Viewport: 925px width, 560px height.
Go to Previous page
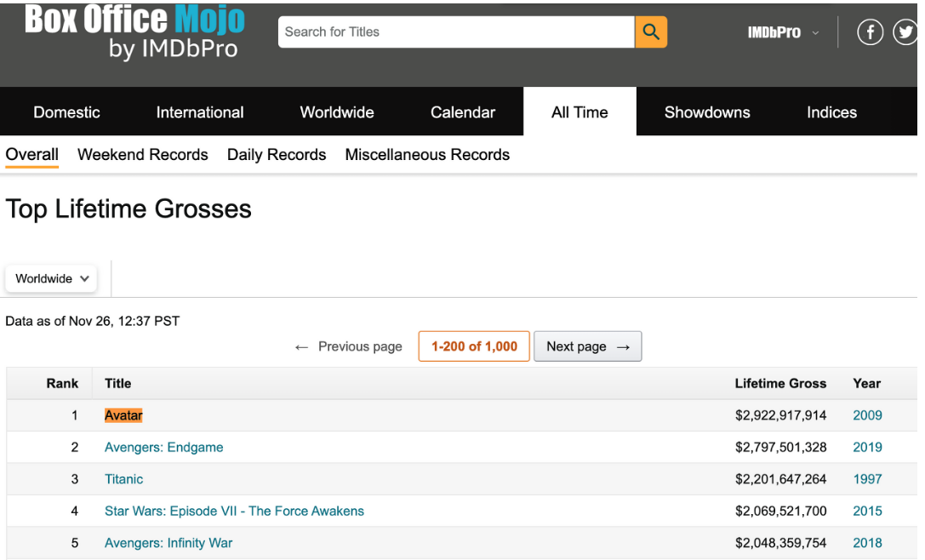tap(349, 346)
